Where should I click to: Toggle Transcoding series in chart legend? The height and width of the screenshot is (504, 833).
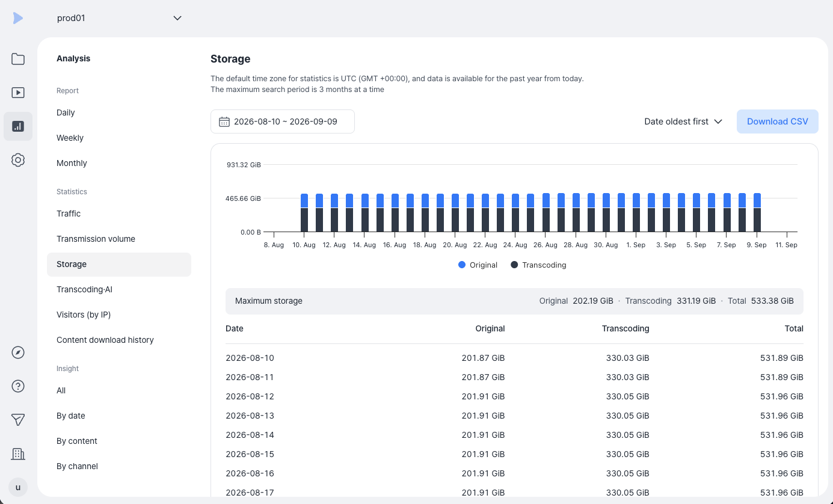[538, 265]
